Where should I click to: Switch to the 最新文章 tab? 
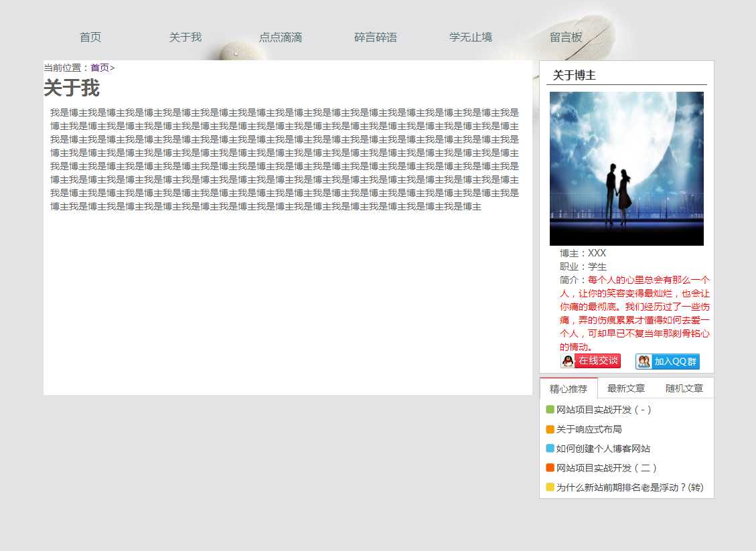626,388
